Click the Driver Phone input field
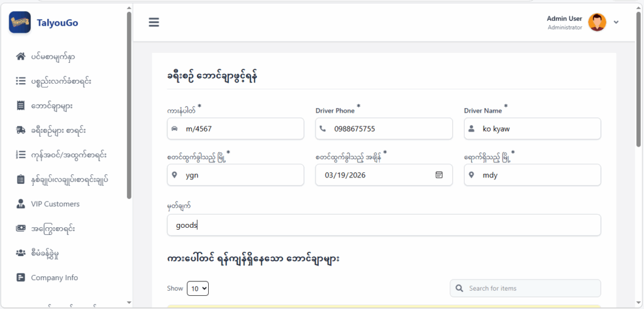The image size is (644, 309). pos(390,128)
